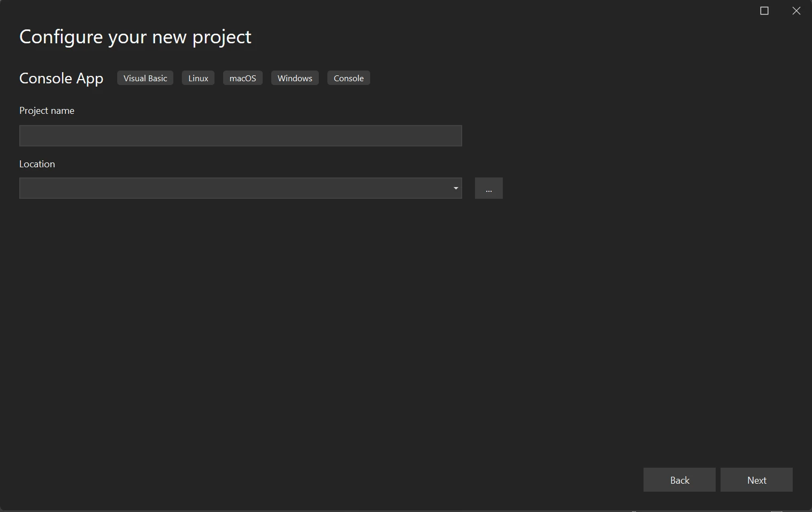Go Back to the previous step
The image size is (812, 512).
coord(679,480)
